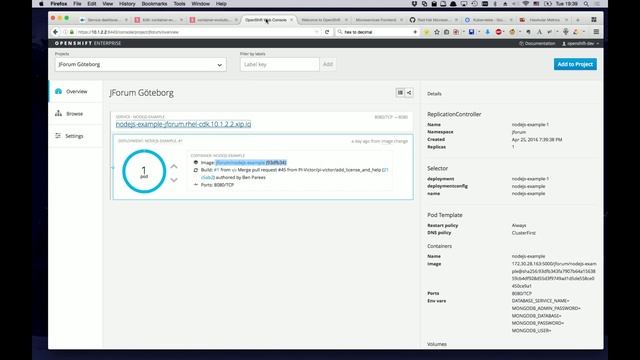Select Browse in the left sidebar
This screenshot has height=360, width=640.
pos(76,113)
